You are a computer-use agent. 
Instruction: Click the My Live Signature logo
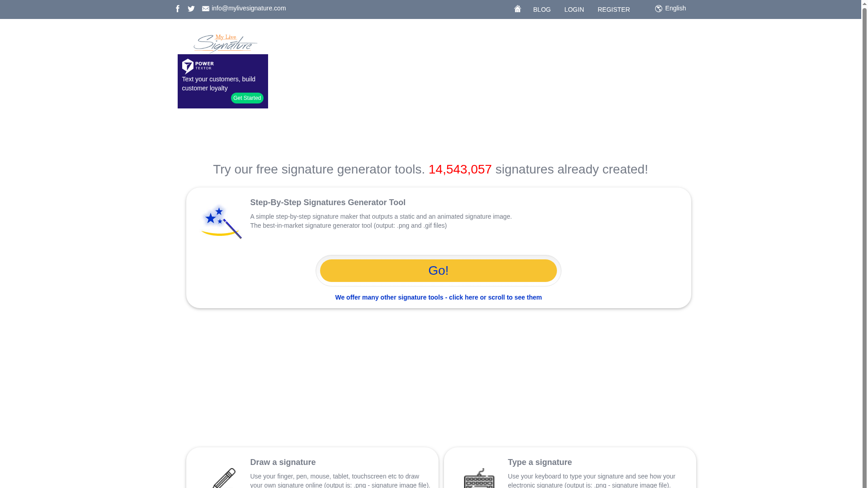coord(225,43)
